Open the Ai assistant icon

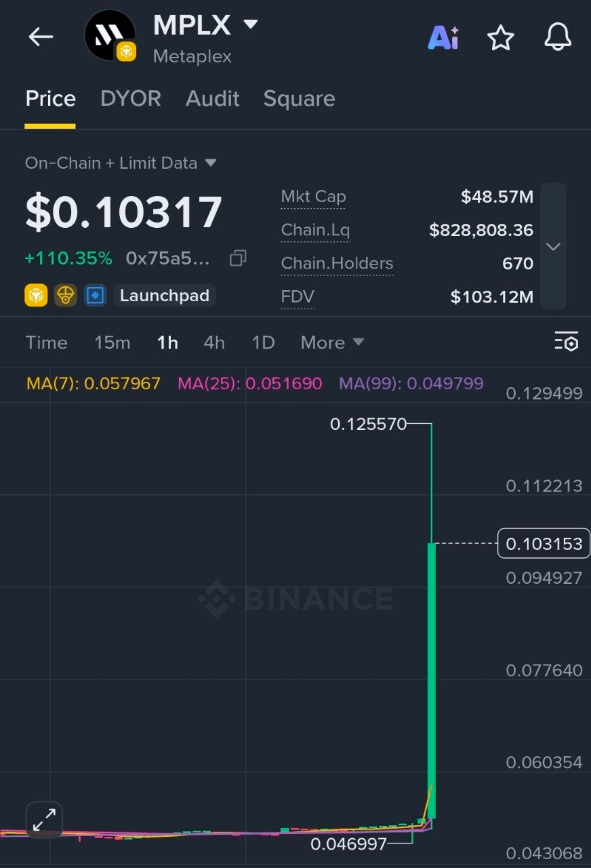click(x=443, y=37)
